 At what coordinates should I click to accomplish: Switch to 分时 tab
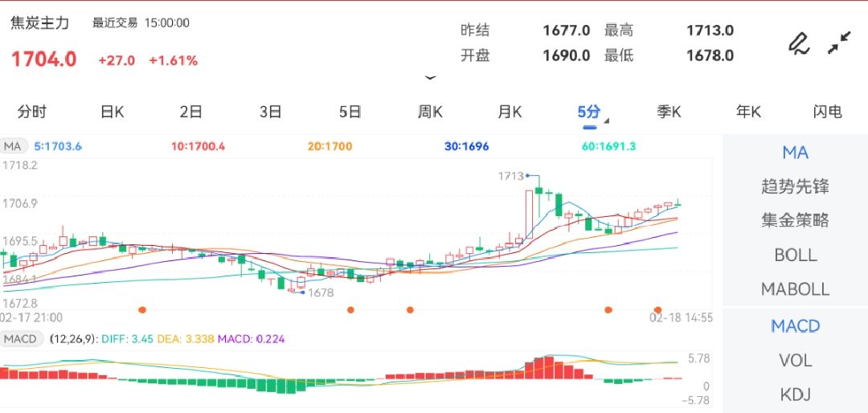(x=32, y=112)
